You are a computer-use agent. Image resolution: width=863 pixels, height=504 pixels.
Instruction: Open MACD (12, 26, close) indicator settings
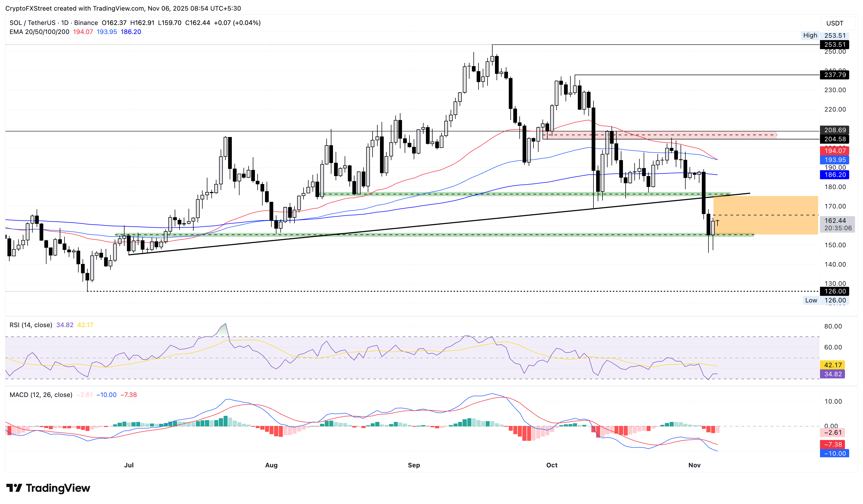click(41, 395)
